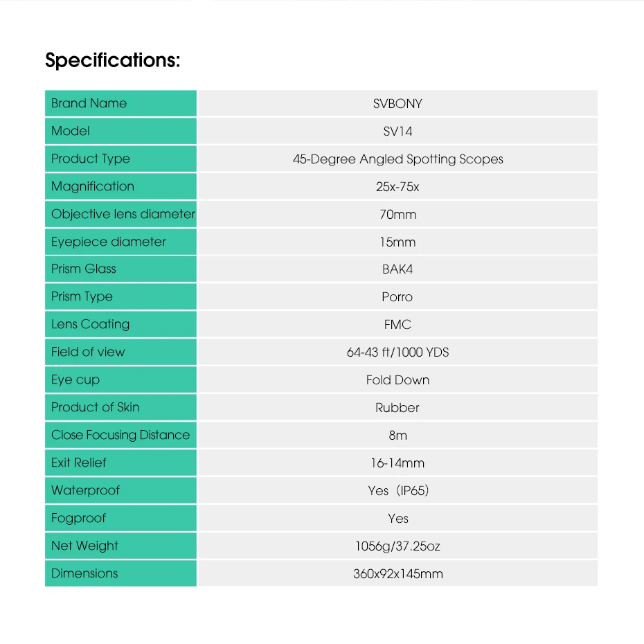Select the BAK4 prism glass value

pyautogui.click(x=397, y=269)
